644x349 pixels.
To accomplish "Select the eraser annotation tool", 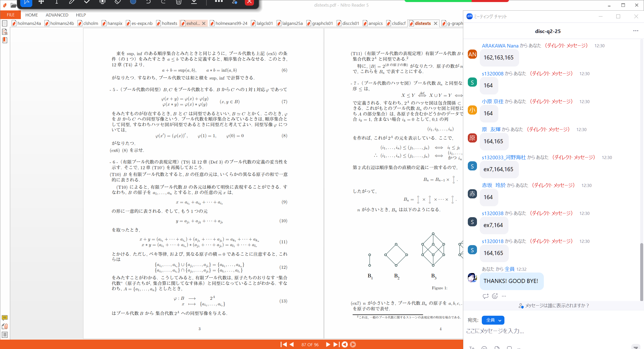I will (117, 2).
